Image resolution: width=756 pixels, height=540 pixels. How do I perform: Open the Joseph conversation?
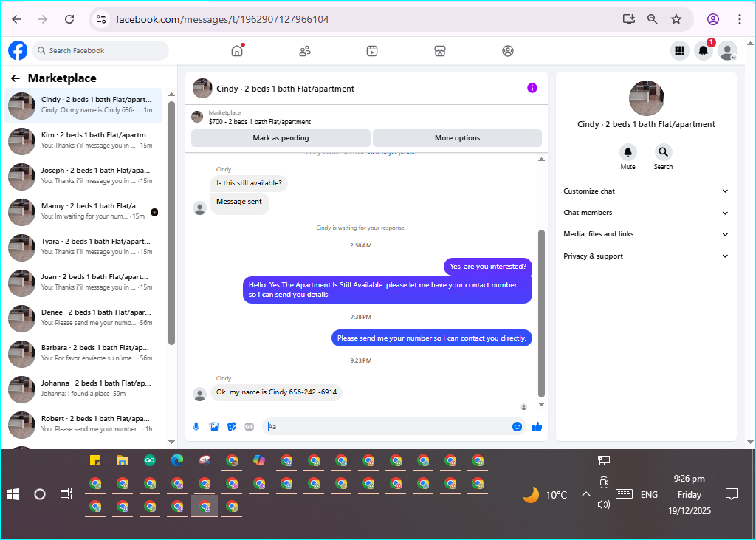click(x=83, y=177)
